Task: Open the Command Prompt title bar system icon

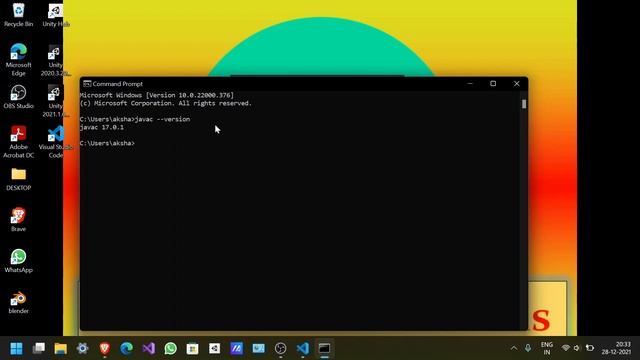Action: pos(87,84)
